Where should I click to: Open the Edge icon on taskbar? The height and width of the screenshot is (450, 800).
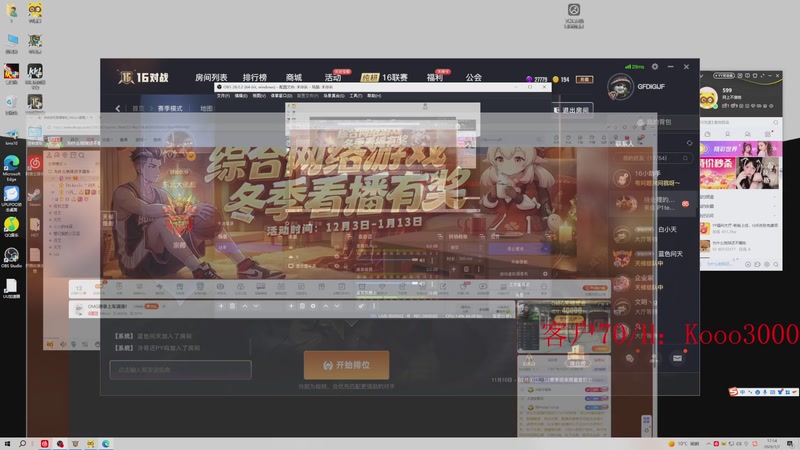pos(106,444)
